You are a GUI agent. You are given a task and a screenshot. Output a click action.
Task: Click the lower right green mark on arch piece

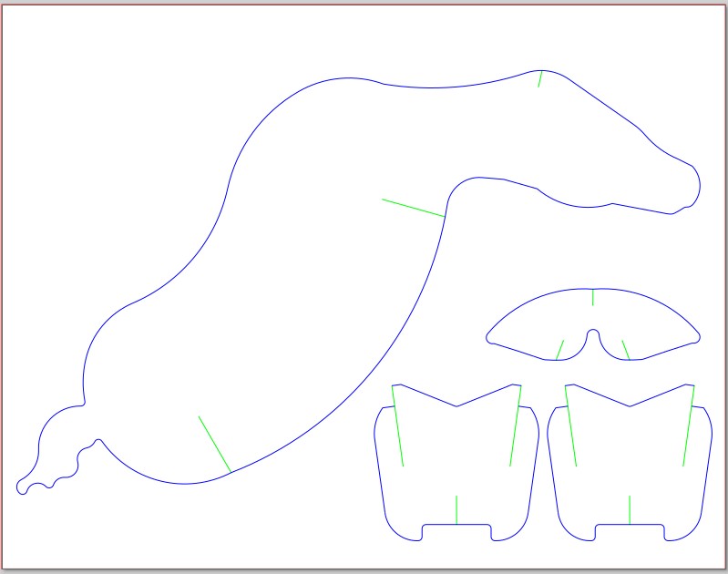click(x=626, y=350)
